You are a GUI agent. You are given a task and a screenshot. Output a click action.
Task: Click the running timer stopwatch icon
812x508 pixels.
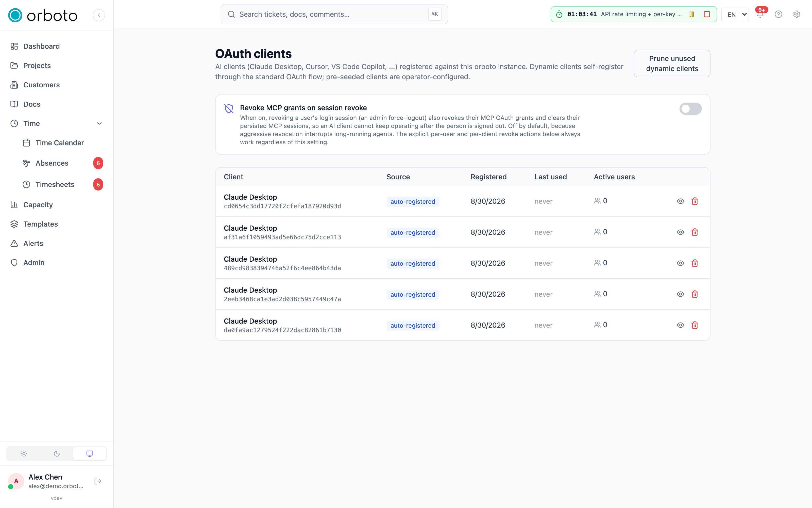tap(559, 14)
